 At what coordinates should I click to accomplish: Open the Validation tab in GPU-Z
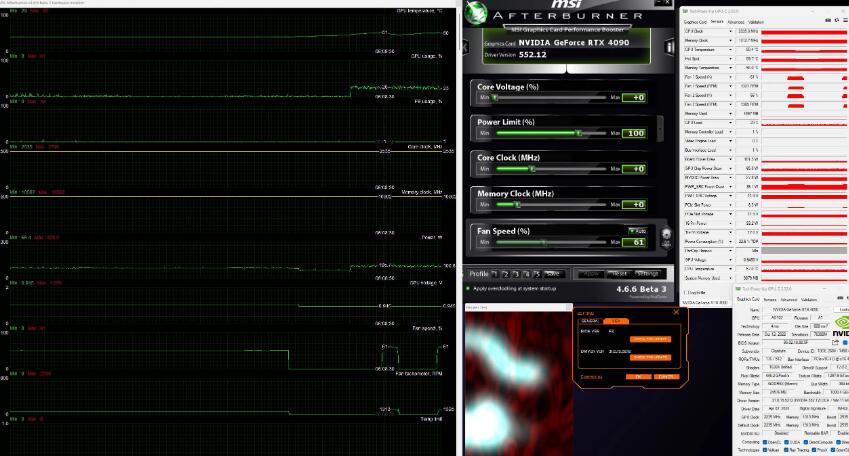click(755, 21)
